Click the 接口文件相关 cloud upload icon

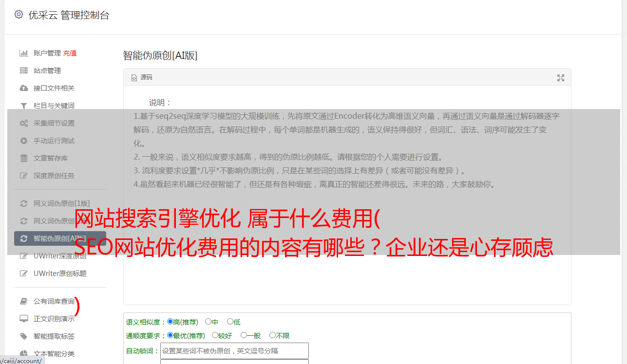tap(23, 88)
